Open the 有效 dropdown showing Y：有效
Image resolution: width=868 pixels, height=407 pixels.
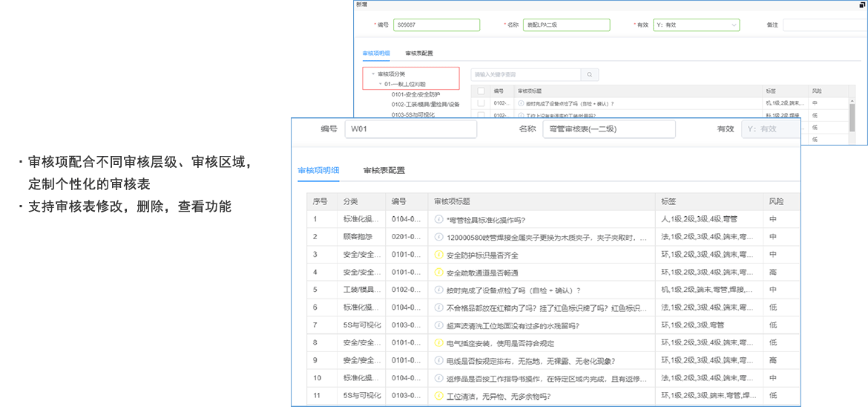click(697, 25)
